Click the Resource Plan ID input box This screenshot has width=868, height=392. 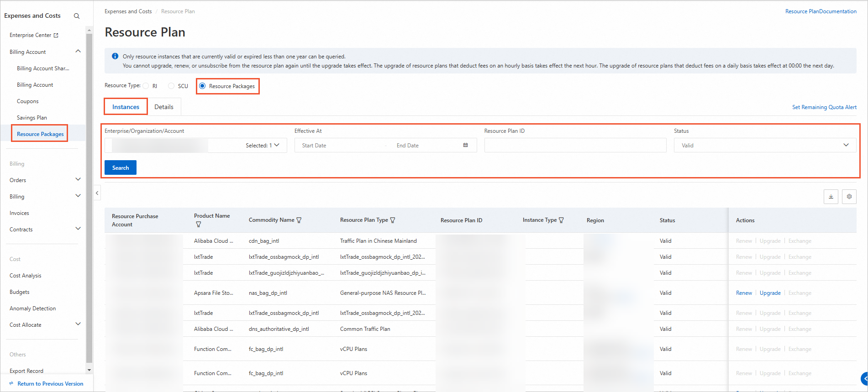[x=575, y=145]
